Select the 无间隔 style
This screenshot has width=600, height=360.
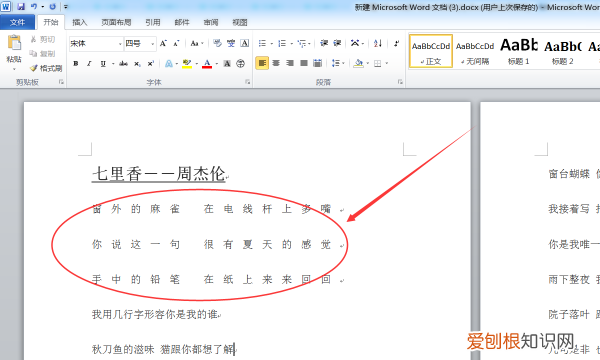click(x=475, y=51)
